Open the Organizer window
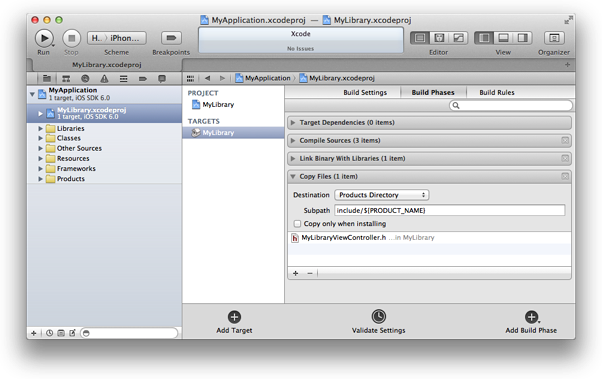Viewport: 602px width, 379px height. point(554,38)
